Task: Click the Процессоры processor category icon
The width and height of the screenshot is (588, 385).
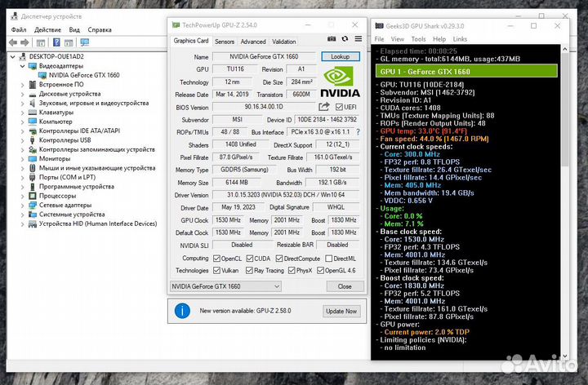Action: (33, 196)
